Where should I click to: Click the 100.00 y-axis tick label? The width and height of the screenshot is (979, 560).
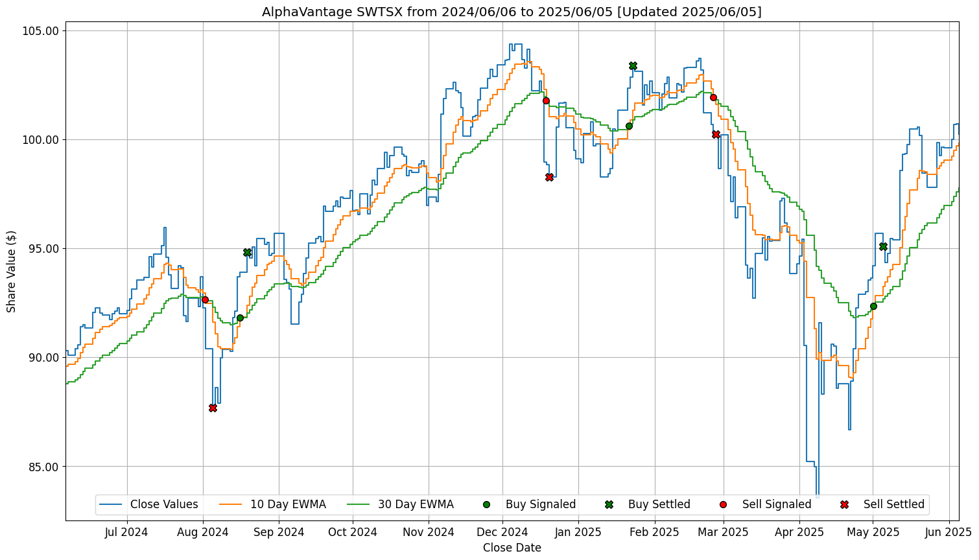tap(41, 140)
